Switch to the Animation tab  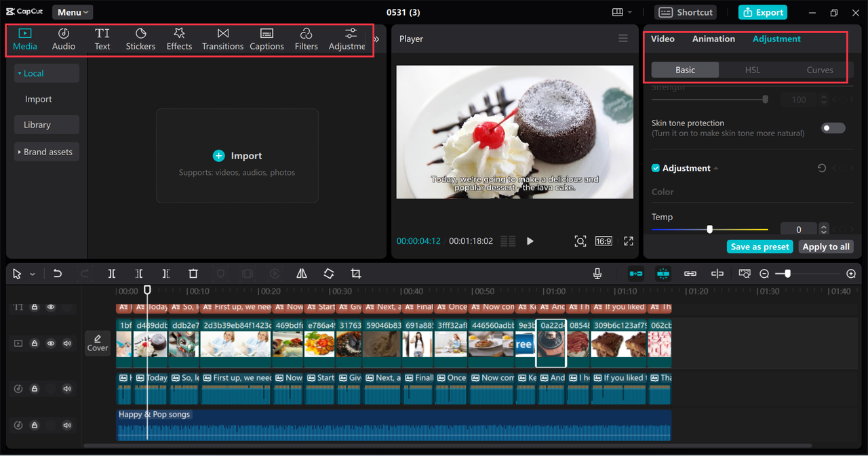713,39
